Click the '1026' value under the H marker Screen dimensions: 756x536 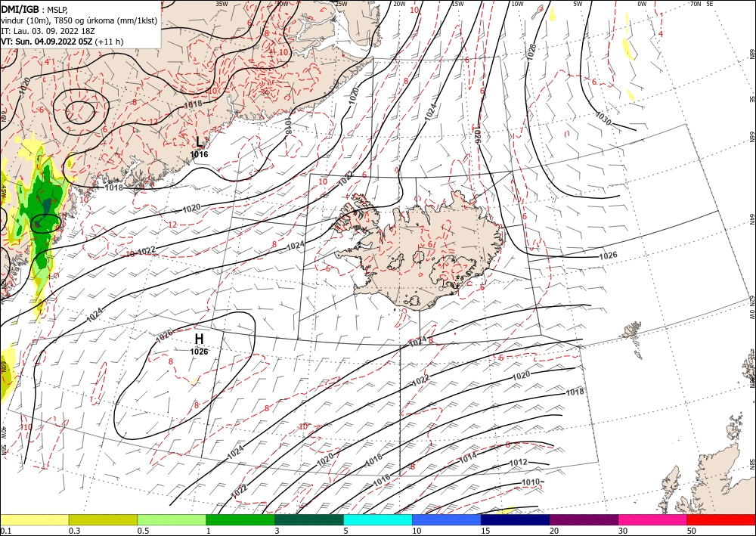199,352
